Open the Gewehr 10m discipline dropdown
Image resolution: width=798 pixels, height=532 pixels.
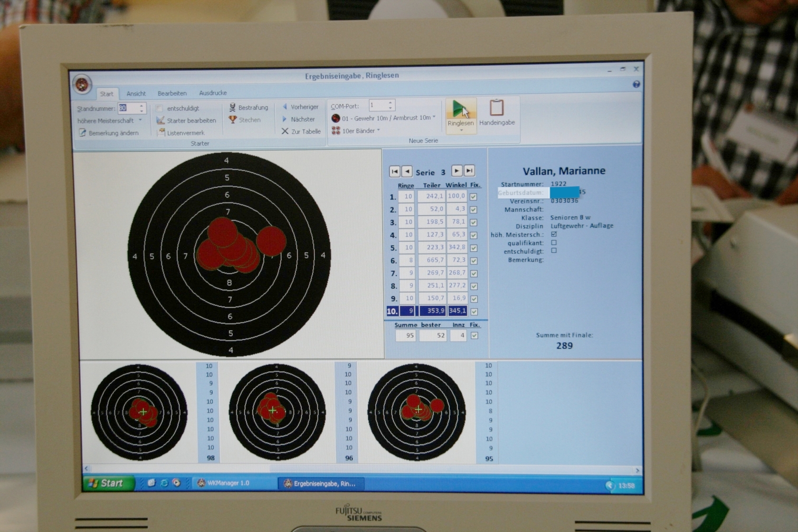pyautogui.click(x=434, y=117)
